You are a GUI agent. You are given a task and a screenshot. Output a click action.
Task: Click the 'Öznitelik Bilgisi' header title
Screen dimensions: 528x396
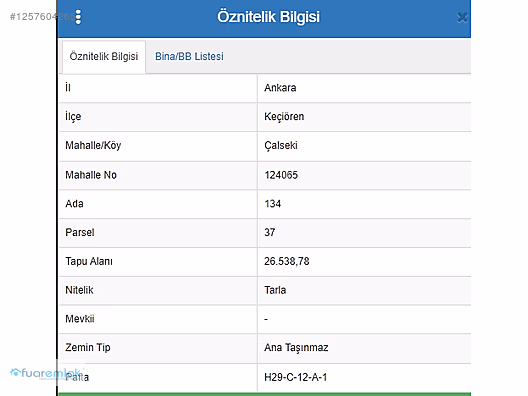(268, 17)
